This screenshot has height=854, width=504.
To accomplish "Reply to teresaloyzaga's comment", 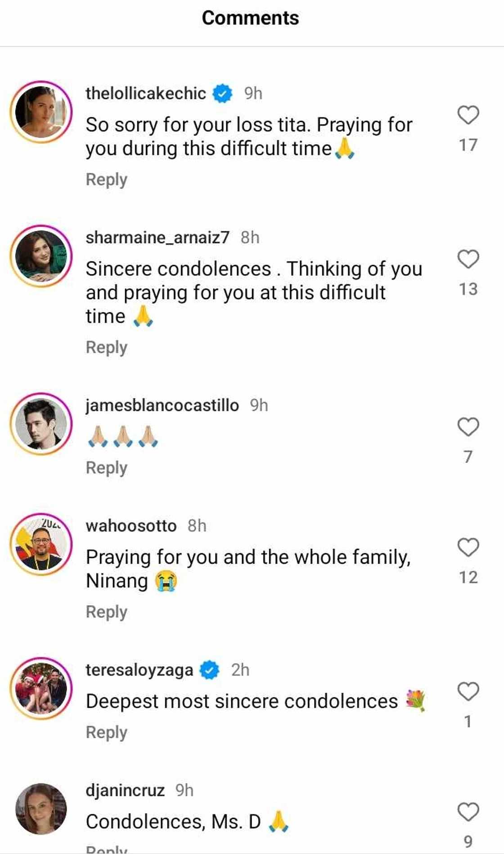I will (107, 732).
